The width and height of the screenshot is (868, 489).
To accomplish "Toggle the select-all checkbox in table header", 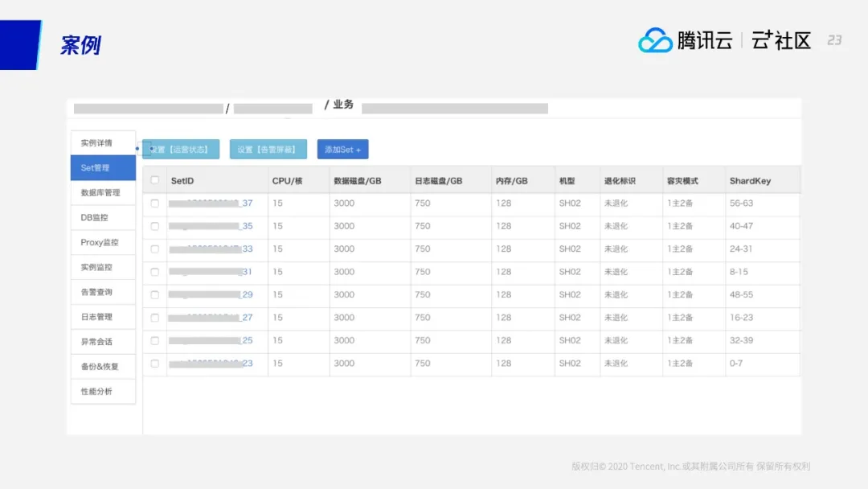I will (x=155, y=181).
